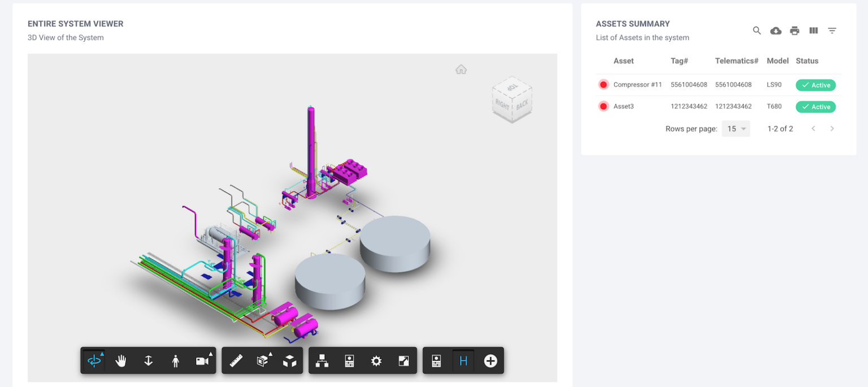Download the assets list via cloud icon
Screen dimensions: 868x387
775,31
